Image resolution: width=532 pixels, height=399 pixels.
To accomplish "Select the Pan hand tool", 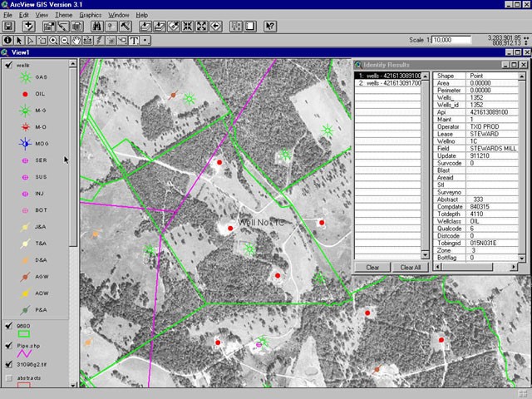I will click(x=77, y=40).
